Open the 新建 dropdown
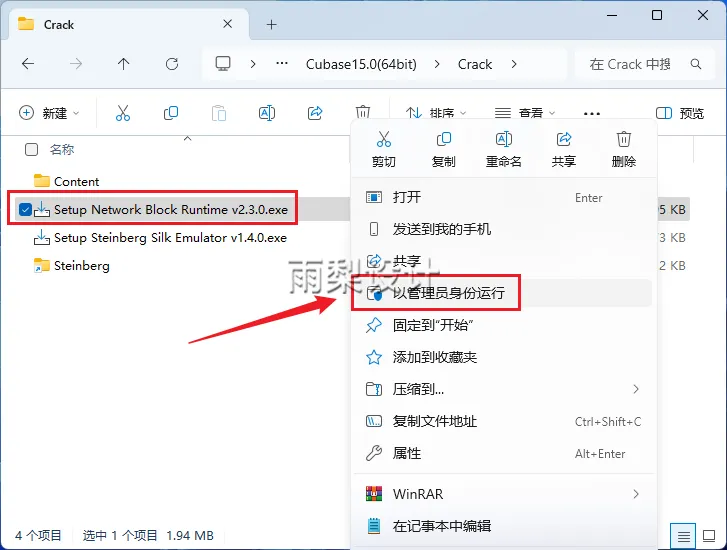Viewport: 727px width, 550px height. (x=49, y=113)
